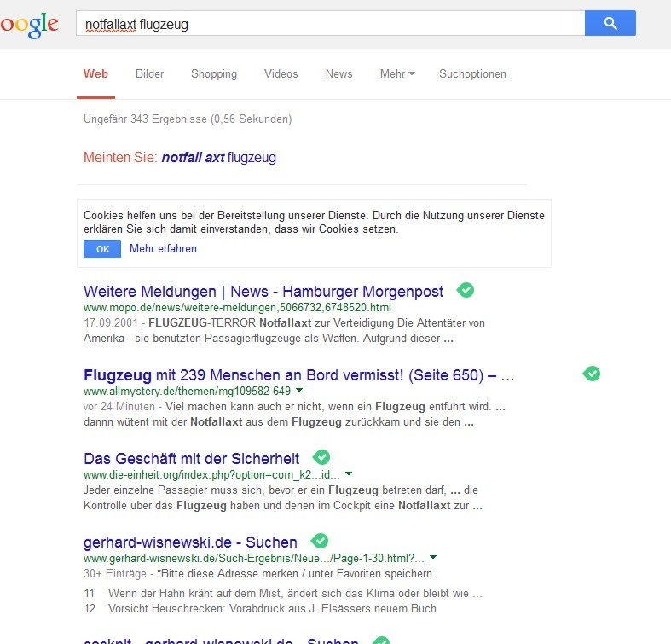Open gerhard-wisnewski.de - Suchen result
Screen dimensions: 671x644
(190, 542)
